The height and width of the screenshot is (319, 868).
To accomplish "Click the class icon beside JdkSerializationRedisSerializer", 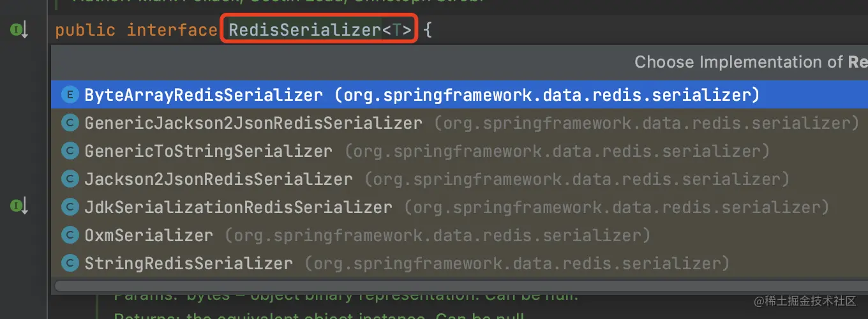I will [69, 207].
